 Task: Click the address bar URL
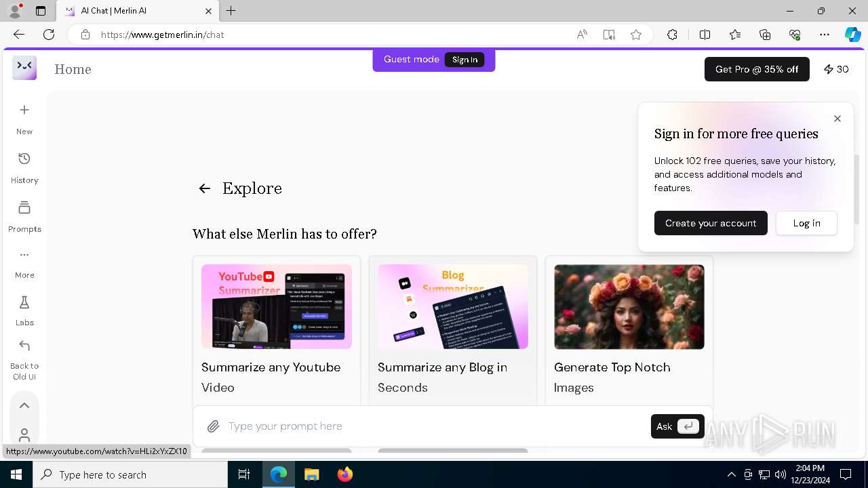pyautogui.click(x=163, y=35)
